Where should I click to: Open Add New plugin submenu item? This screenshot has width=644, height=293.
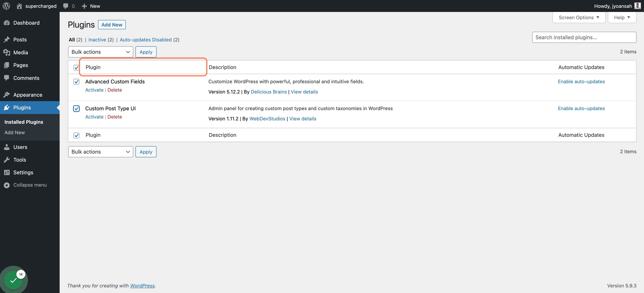[x=15, y=133]
